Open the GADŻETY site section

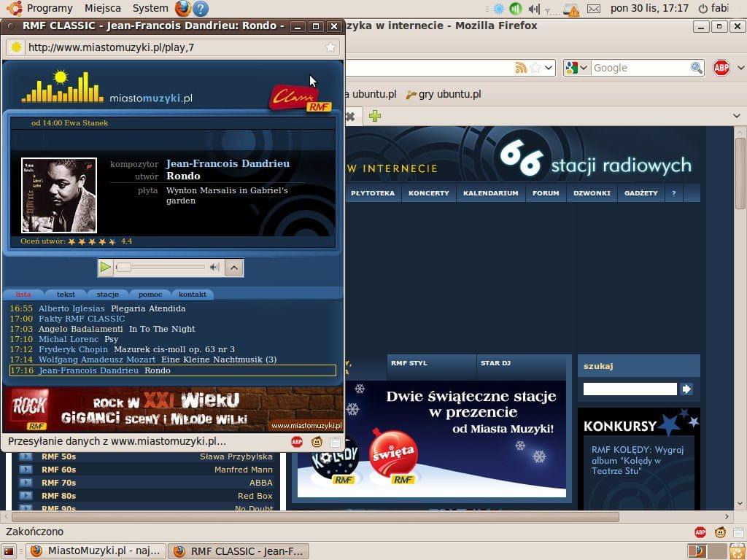(x=640, y=192)
